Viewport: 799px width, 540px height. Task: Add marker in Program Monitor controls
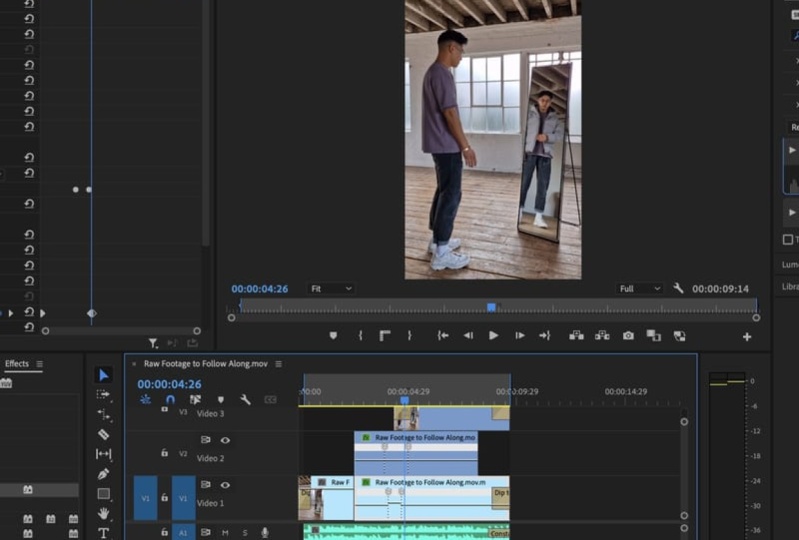[x=333, y=336]
